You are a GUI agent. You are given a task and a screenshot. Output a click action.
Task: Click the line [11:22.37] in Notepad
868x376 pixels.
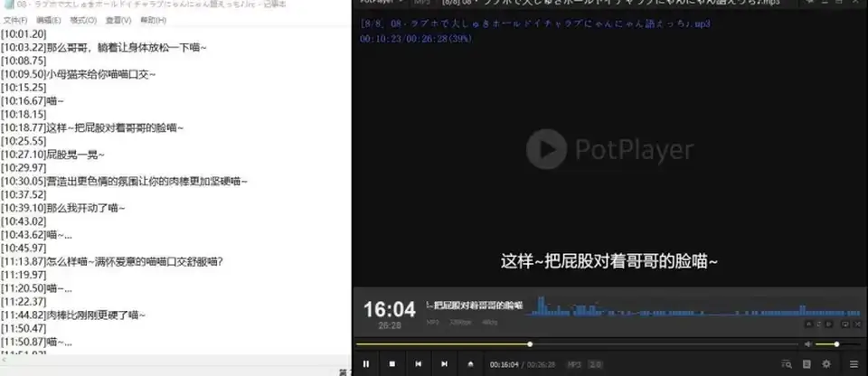[x=24, y=302]
